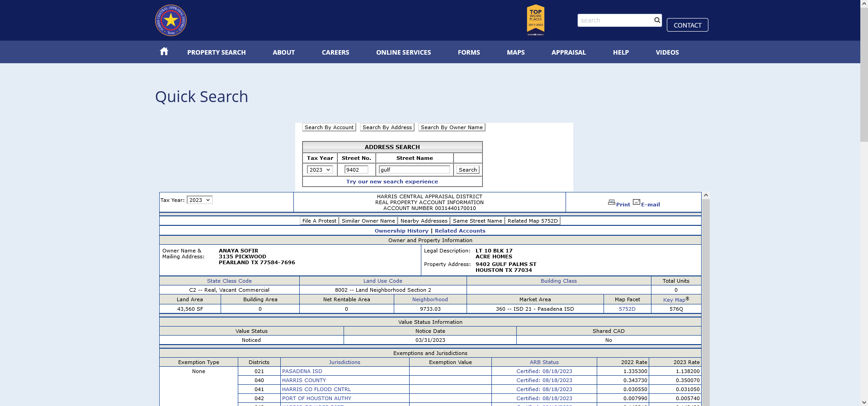This screenshot has height=406, width=868.
Task: Open ARB Status header link
Action: pos(544,362)
